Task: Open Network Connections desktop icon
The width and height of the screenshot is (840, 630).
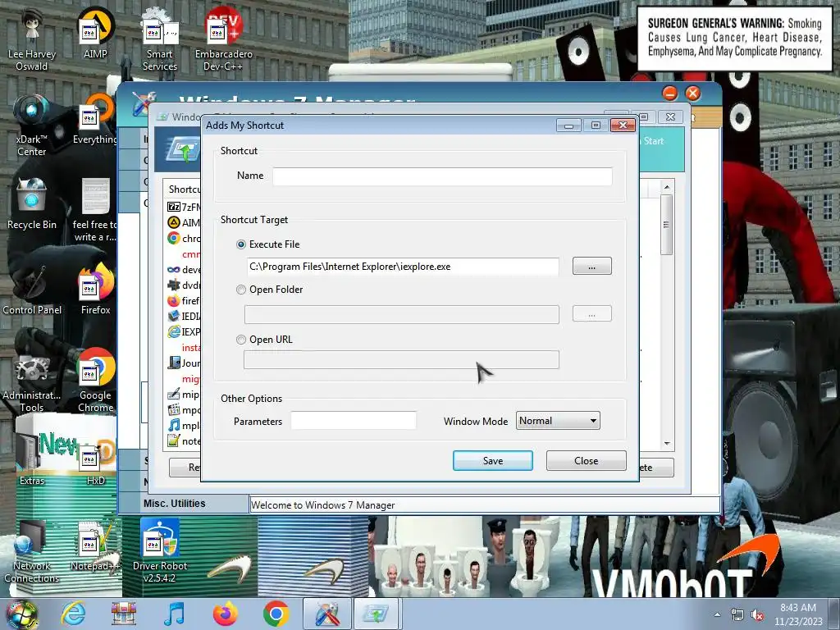Action: [32, 552]
